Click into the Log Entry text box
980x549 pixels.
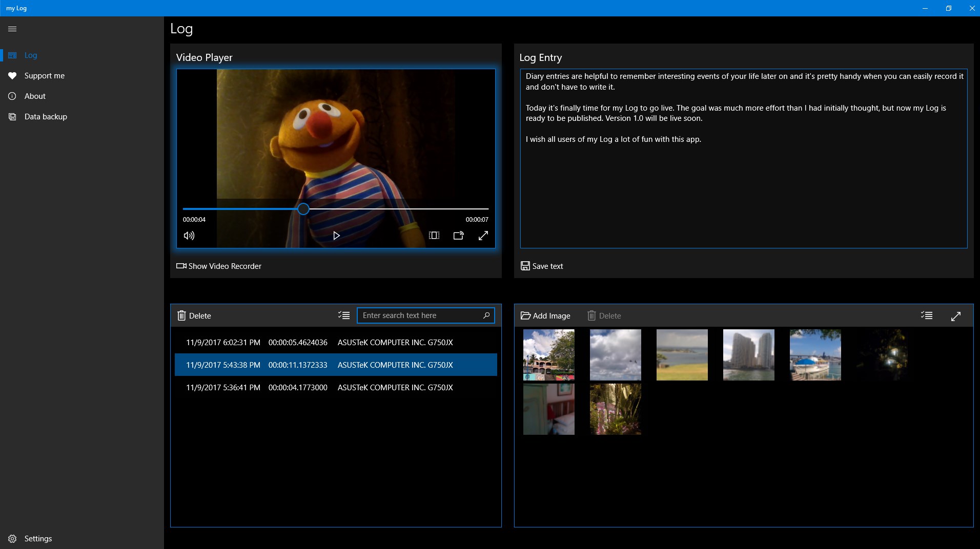click(x=744, y=159)
